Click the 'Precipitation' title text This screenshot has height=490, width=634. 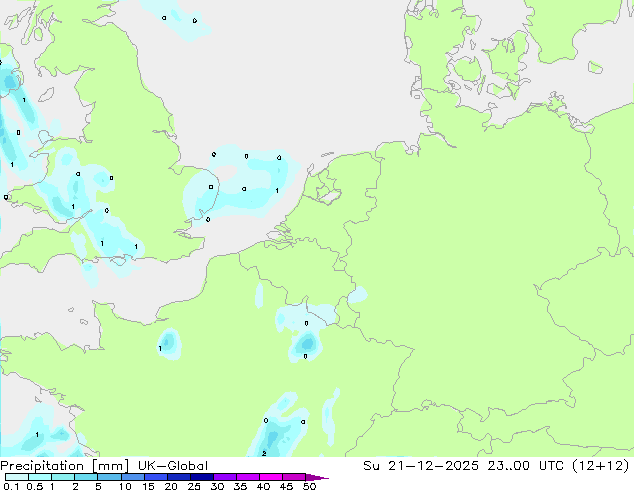tap(42, 466)
